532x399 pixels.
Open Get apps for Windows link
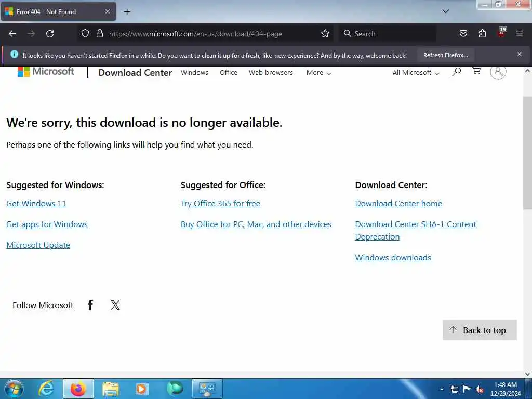(x=47, y=224)
